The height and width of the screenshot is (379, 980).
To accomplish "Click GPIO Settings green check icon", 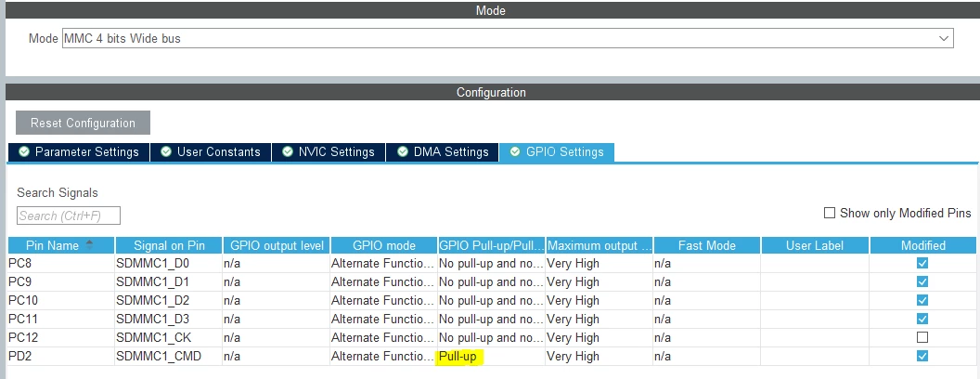I will pos(515,152).
